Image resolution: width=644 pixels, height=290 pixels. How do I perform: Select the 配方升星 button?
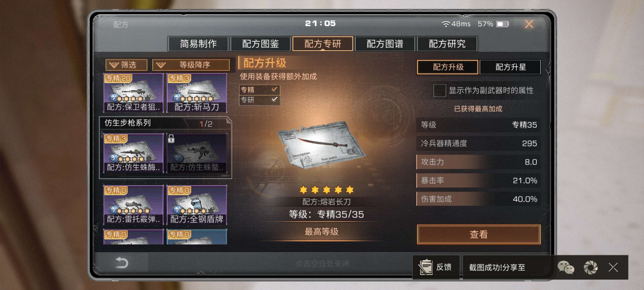pyautogui.click(x=510, y=67)
